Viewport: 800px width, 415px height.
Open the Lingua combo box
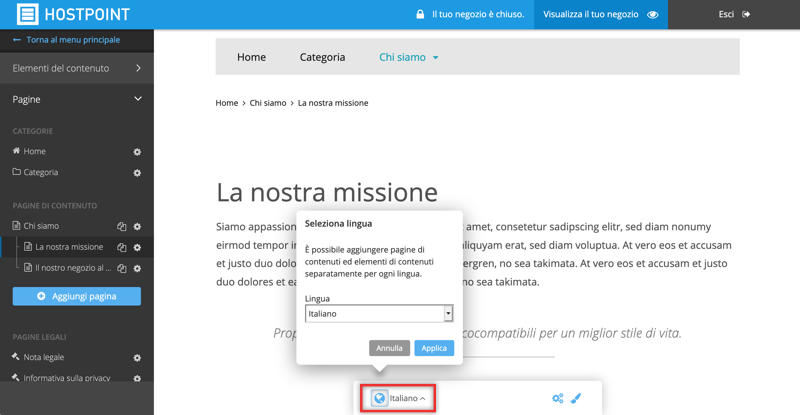click(x=379, y=313)
